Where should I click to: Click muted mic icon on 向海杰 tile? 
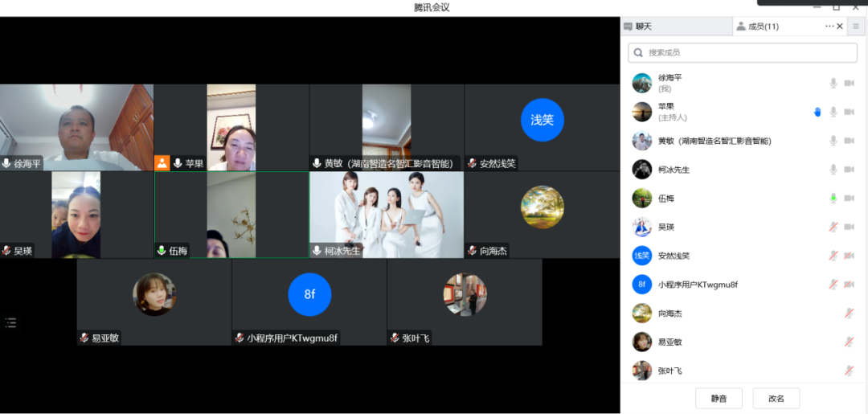coord(472,251)
